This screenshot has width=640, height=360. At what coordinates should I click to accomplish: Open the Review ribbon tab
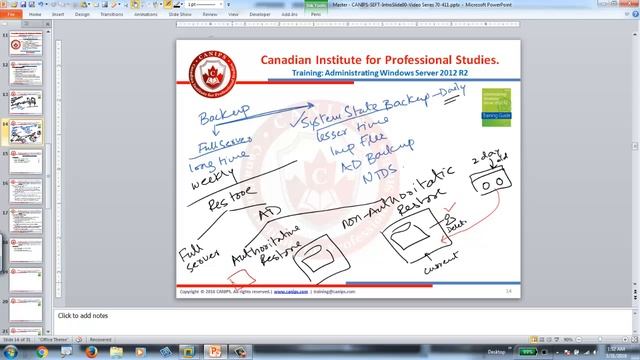coord(210,14)
